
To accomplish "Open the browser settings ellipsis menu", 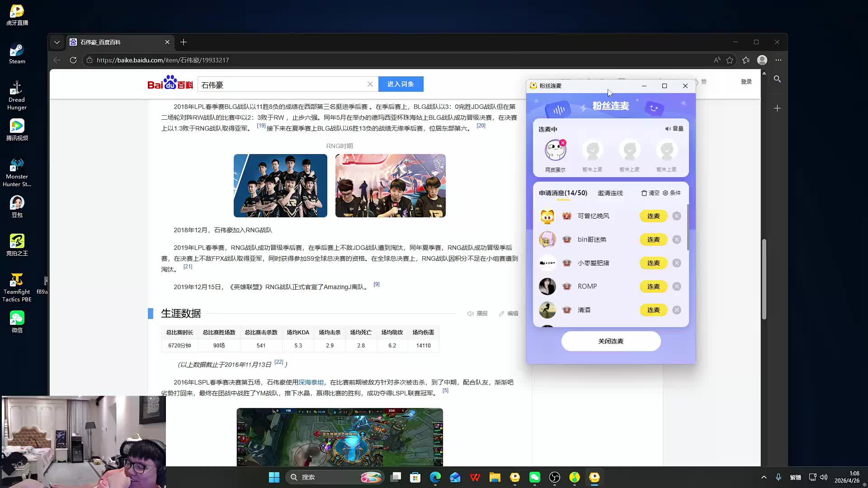I will [x=778, y=60].
